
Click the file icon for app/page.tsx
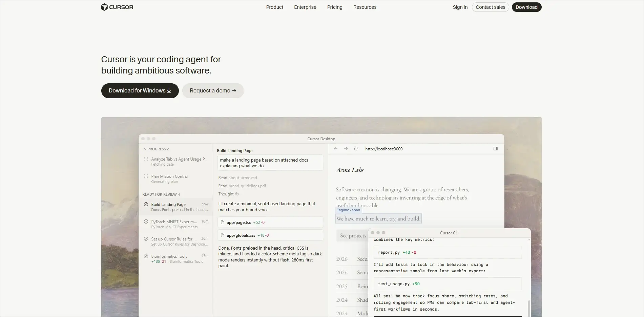(223, 223)
